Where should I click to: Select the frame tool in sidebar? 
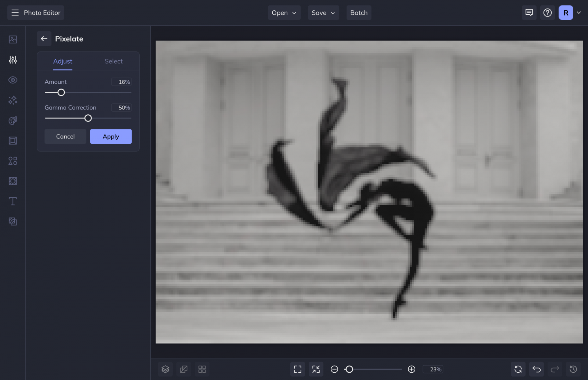(12, 140)
